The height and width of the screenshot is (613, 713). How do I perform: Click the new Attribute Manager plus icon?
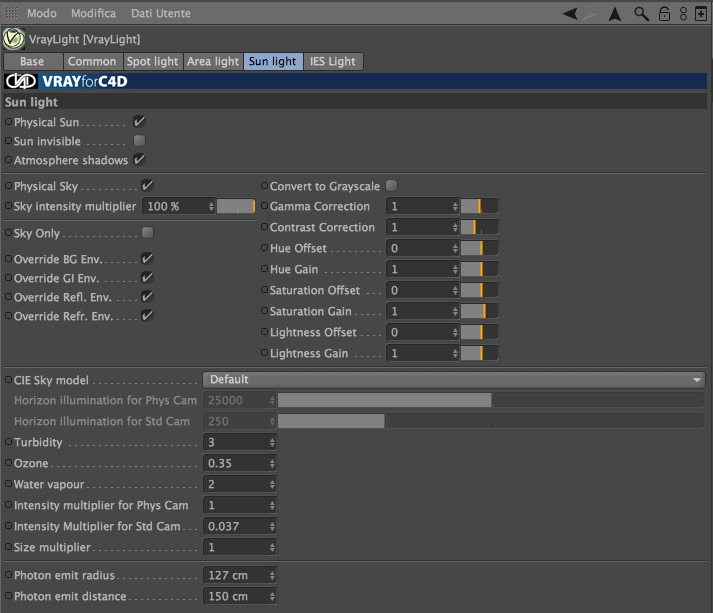click(701, 14)
